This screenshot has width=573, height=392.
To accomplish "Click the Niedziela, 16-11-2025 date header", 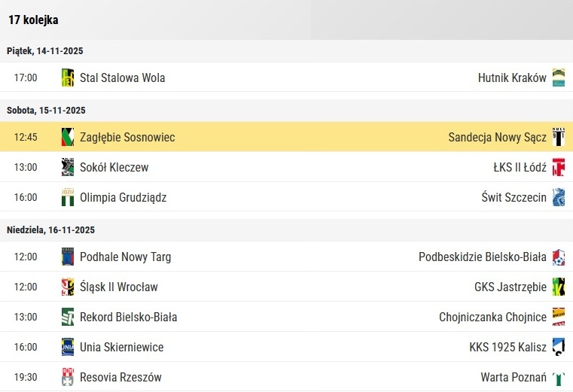I will (51, 230).
